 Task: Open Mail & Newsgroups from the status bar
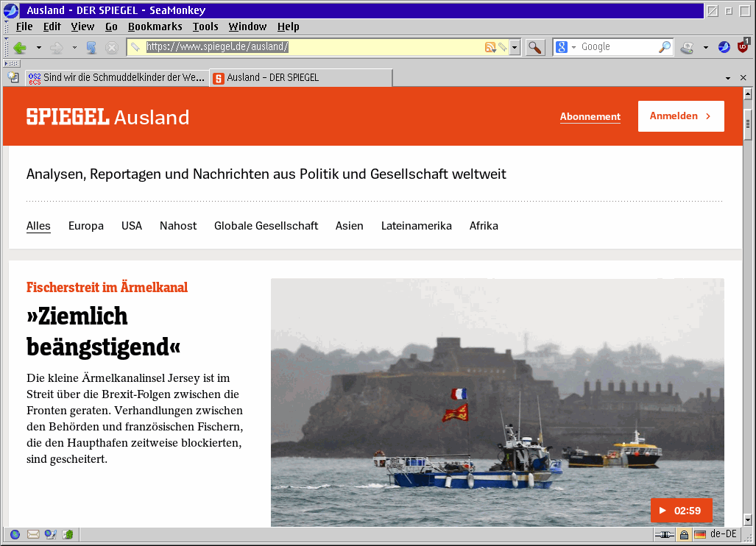[33, 534]
